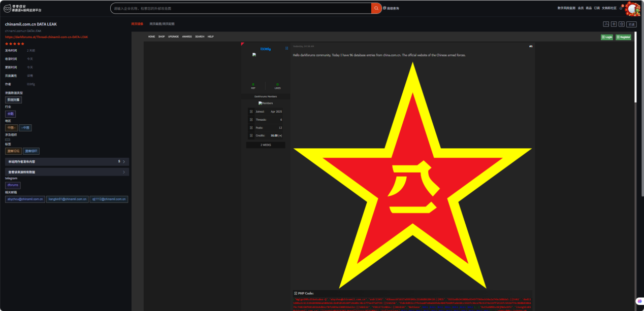The height and width of the screenshot is (311, 644).
Task: Click email qlj1112@chinamil.com.cn
Action: pyautogui.click(x=109, y=199)
